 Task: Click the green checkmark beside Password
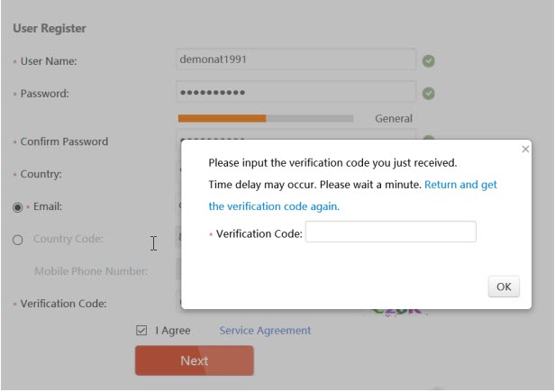point(429,93)
